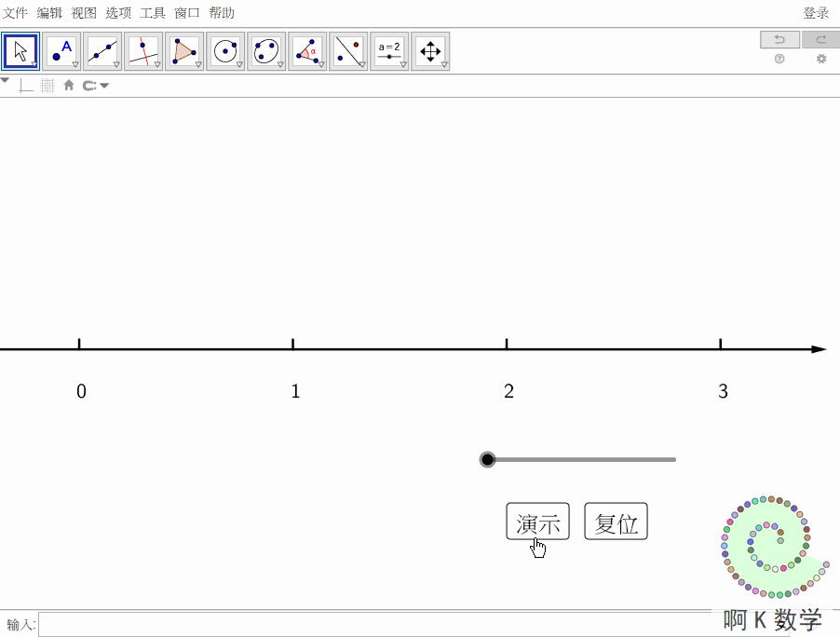Viewport: 840px width, 637px height.
Task: Select the Move Graphics View tool
Action: click(430, 50)
